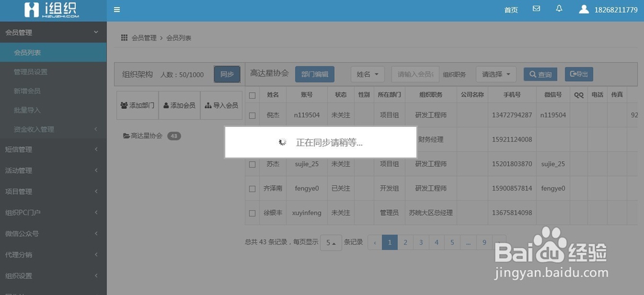Focus the 请输入会员 search input
This screenshot has height=295, width=644.
415,74
